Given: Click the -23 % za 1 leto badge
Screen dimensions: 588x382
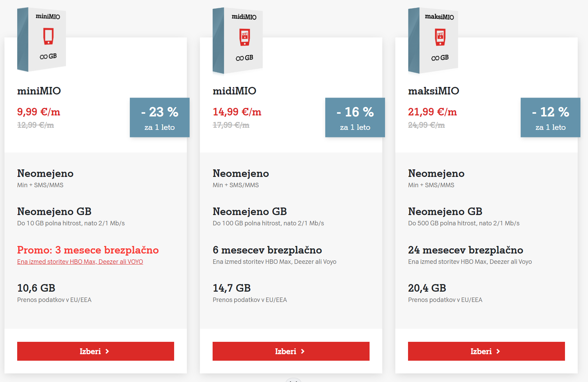Looking at the screenshot, I should (x=160, y=117).
